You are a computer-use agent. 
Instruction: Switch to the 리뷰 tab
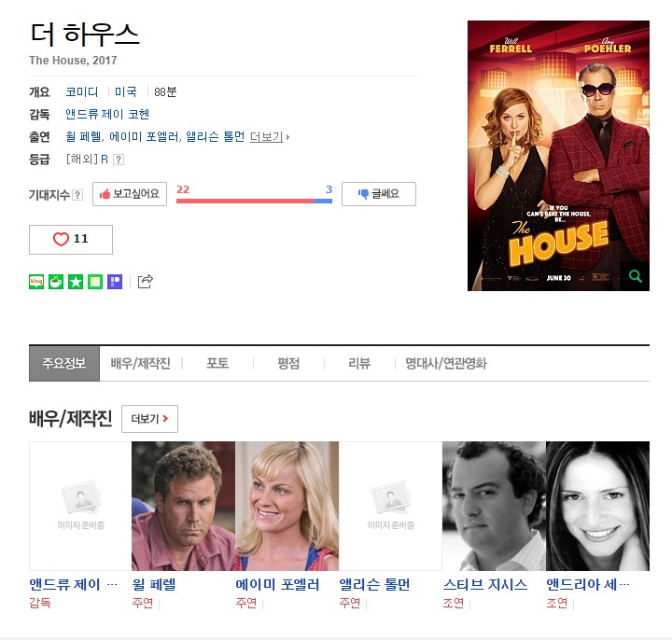(359, 363)
